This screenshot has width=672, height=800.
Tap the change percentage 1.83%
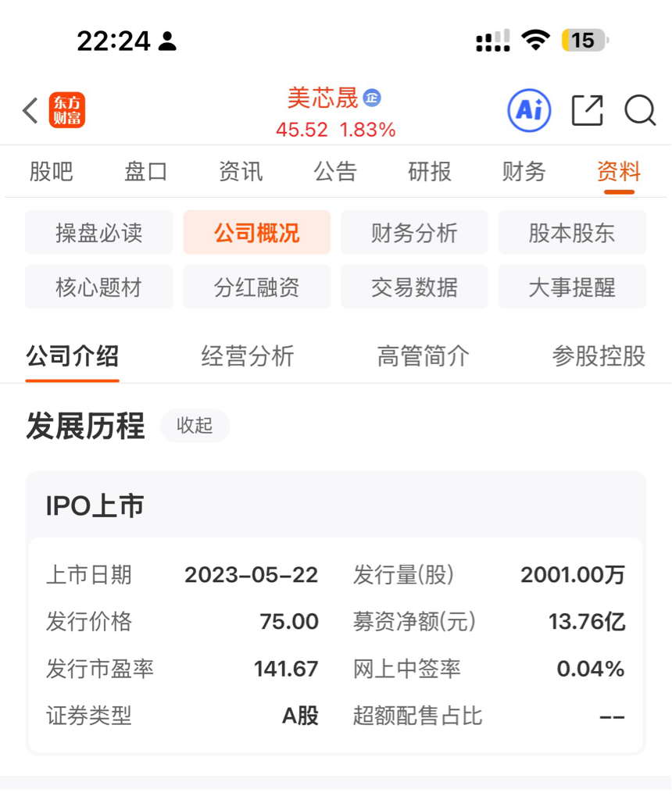[x=367, y=130]
